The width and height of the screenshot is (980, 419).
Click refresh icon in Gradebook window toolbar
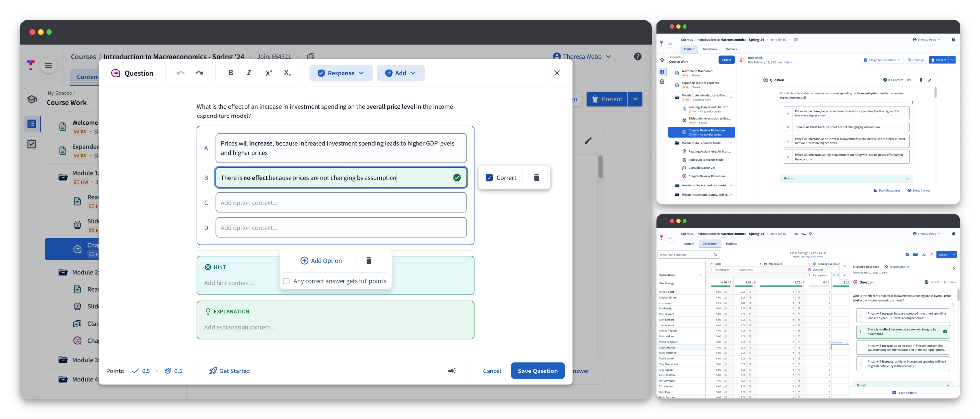pos(931,255)
